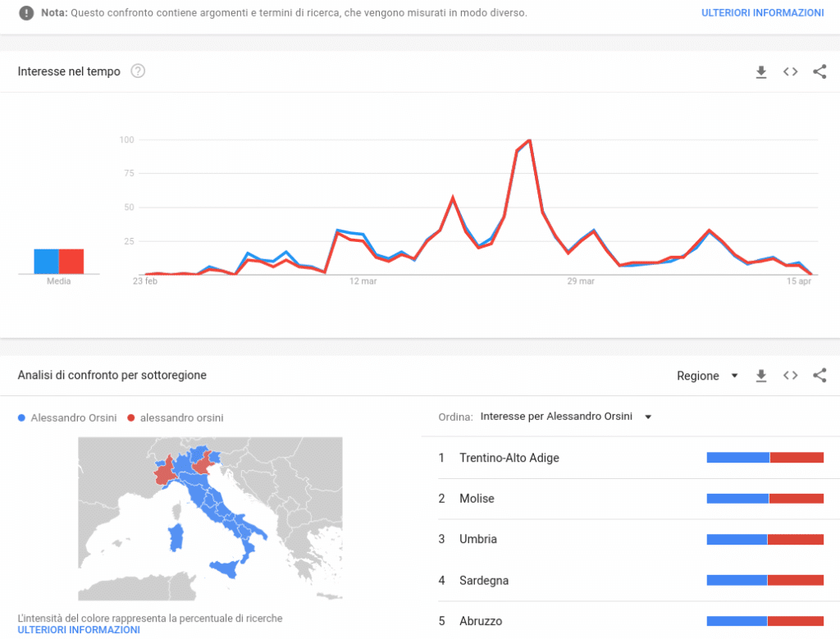Select the Molise region row
Image resolution: width=840 pixels, height=639 pixels.
477,499
